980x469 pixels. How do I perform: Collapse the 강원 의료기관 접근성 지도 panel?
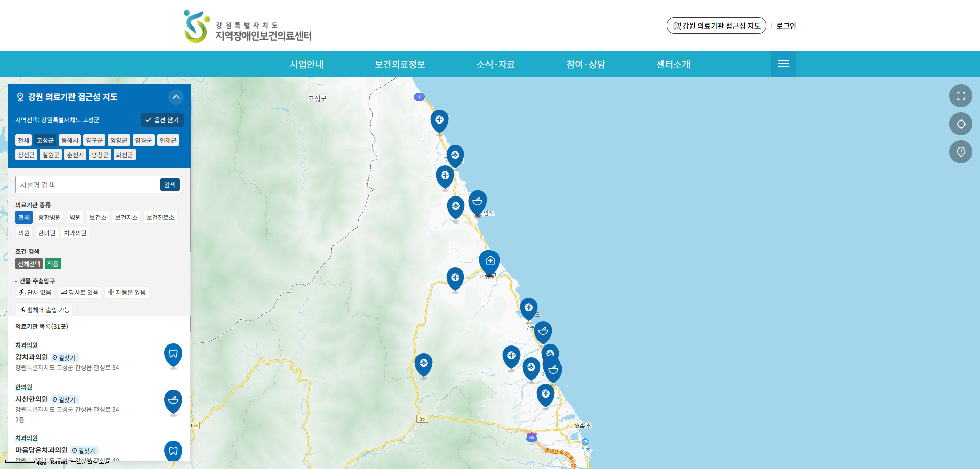pyautogui.click(x=176, y=97)
